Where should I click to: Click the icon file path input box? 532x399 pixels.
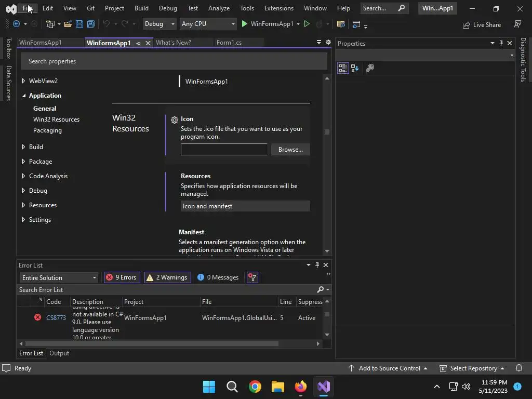point(224,150)
